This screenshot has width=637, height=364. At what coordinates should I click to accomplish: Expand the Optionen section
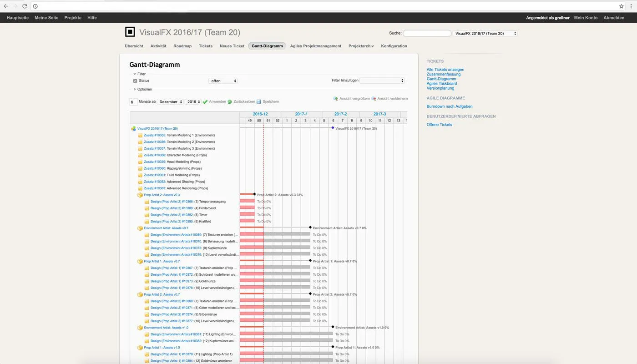click(143, 90)
